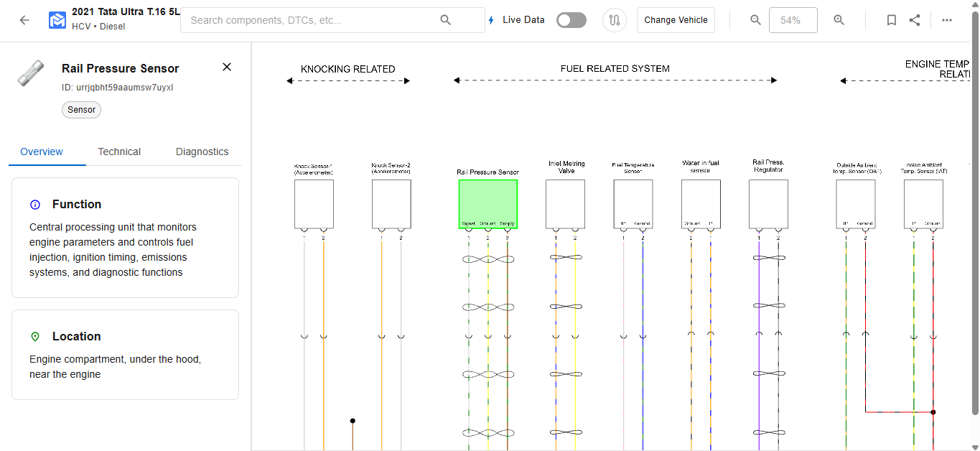
Task: Select the Overview tab
Action: point(42,152)
